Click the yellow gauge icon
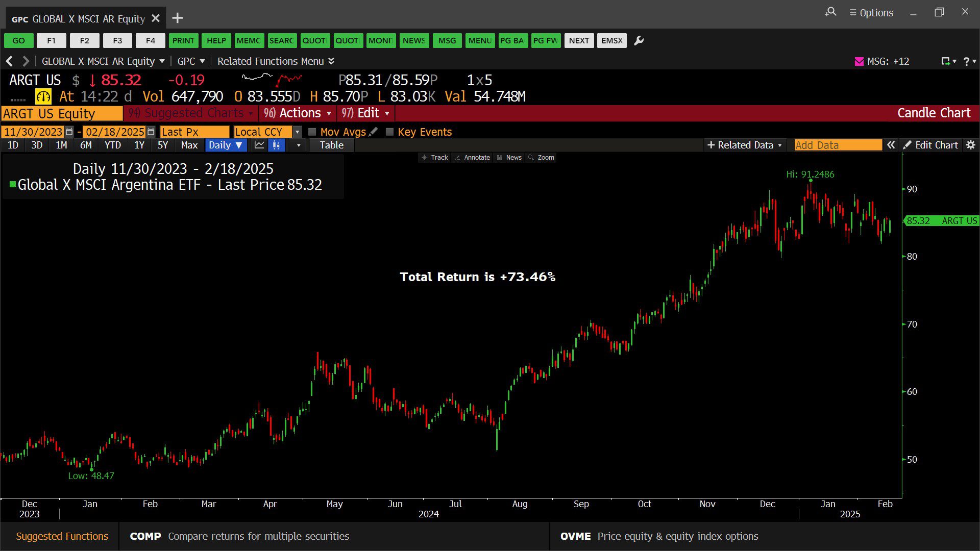Viewport: 980px width, 551px height. [43, 96]
